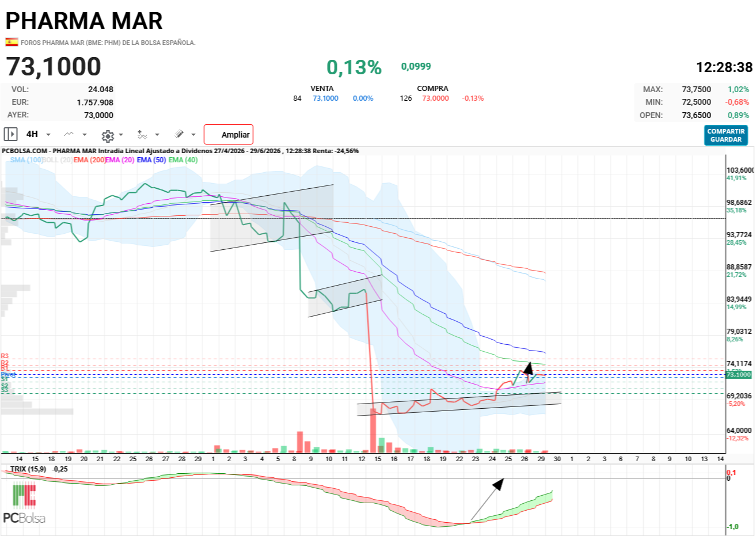Click the Ampliar button

[229, 135]
